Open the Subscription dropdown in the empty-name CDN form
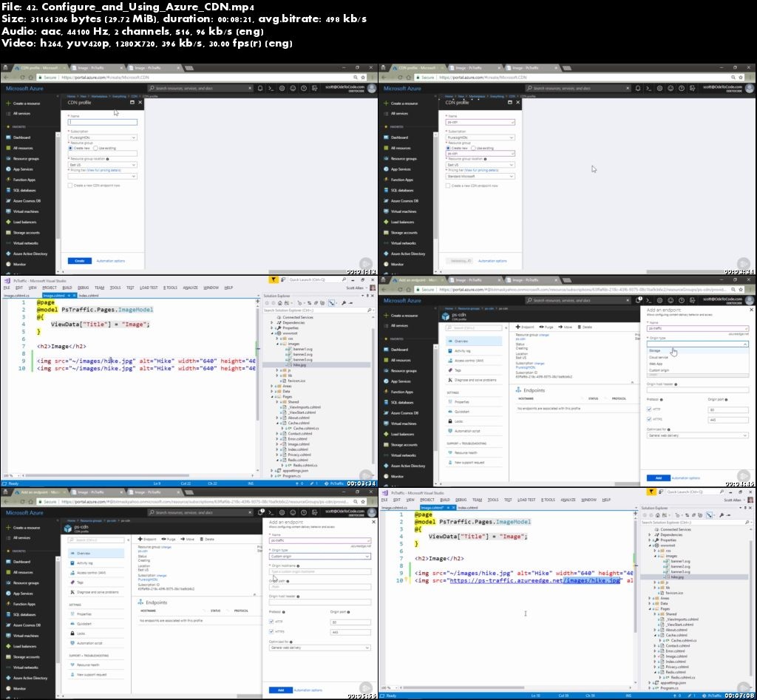The height and width of the screenshot is (700, 757). (102, 137)
